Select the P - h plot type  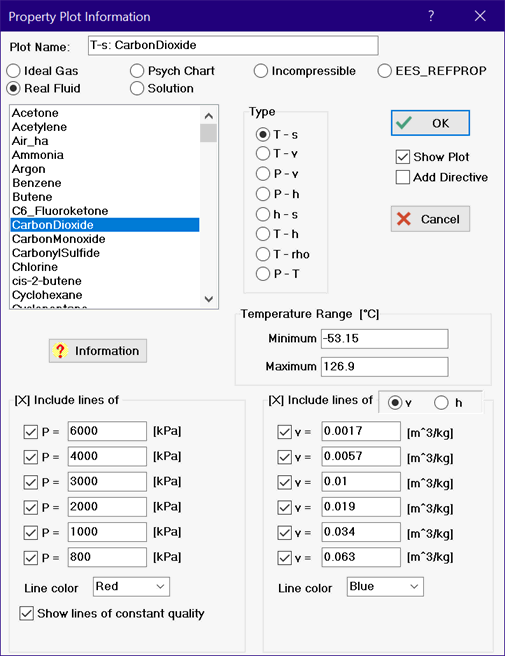pos(263,194)
